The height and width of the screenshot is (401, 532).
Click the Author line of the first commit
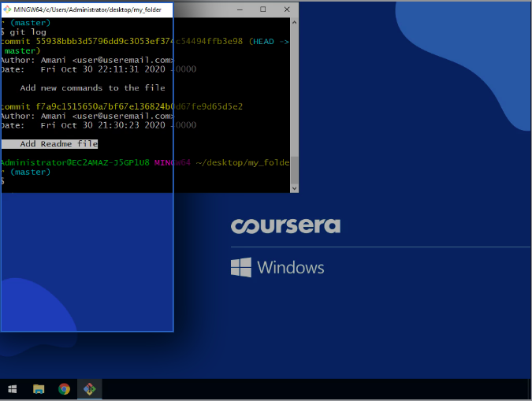pos(87,60)
